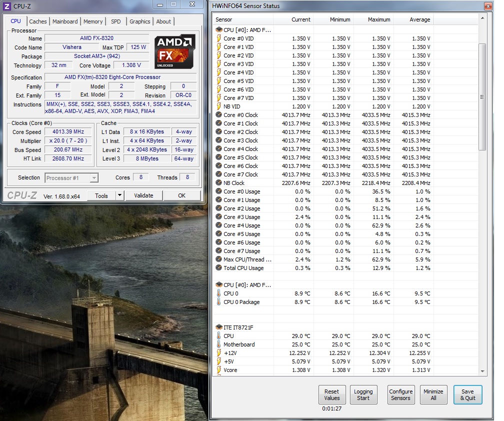Image resolution: width=504 pixels, height=421 pixels.
Task: Click the Average column header
Action: click(x=413, y=19)
